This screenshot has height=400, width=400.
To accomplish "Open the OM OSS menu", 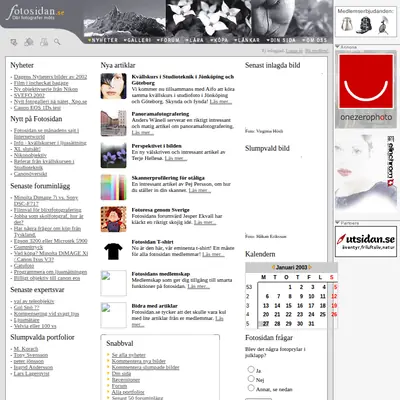I will click(x=314, y=40).
